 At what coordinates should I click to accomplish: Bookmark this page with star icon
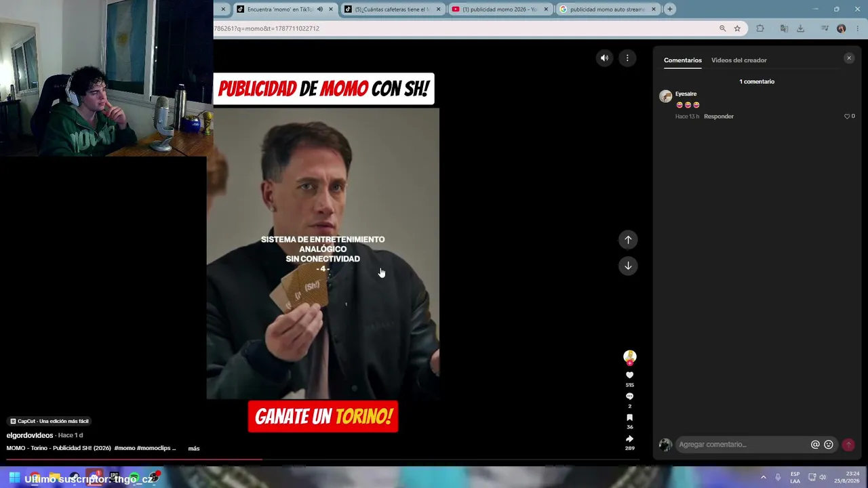click(x=737, y=28)
